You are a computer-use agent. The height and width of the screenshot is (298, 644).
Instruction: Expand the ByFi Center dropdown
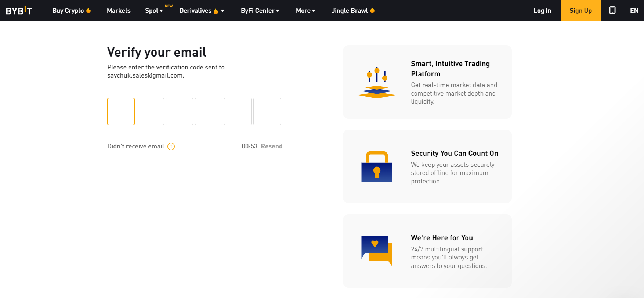pyautogui.click(x=260, y=11)
